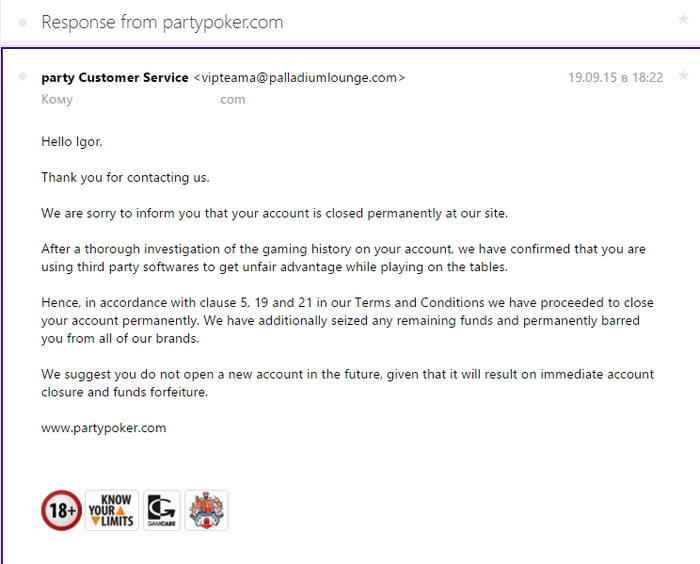Click the Hello Igor greeting line

pos(72,142)
